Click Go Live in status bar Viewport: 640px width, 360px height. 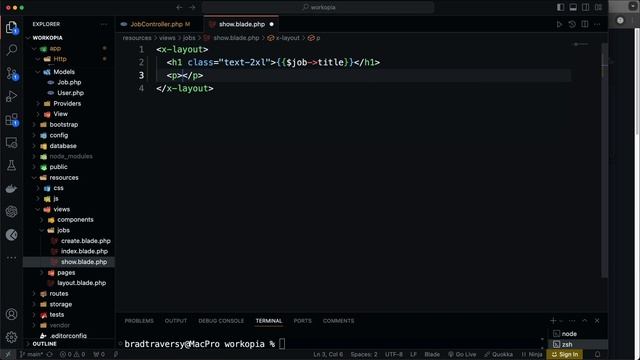tap(462, 354)
